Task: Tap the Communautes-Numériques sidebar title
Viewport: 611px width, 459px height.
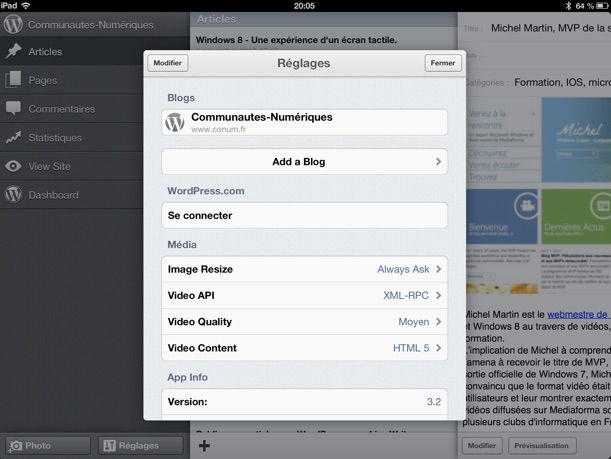Action: click(91, 25)
